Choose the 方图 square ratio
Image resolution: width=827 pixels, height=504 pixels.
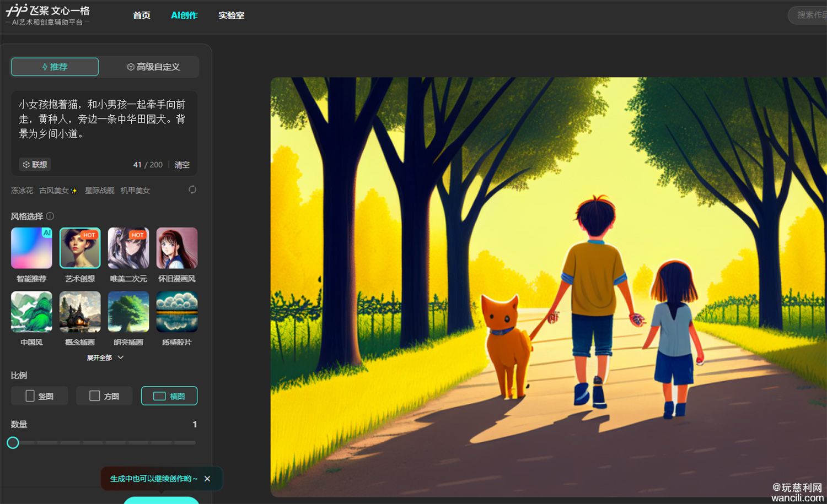click(104, 396)
